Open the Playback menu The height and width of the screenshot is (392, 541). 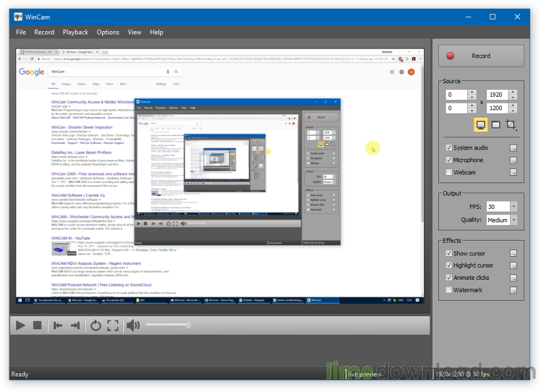(x=75, y=32)
